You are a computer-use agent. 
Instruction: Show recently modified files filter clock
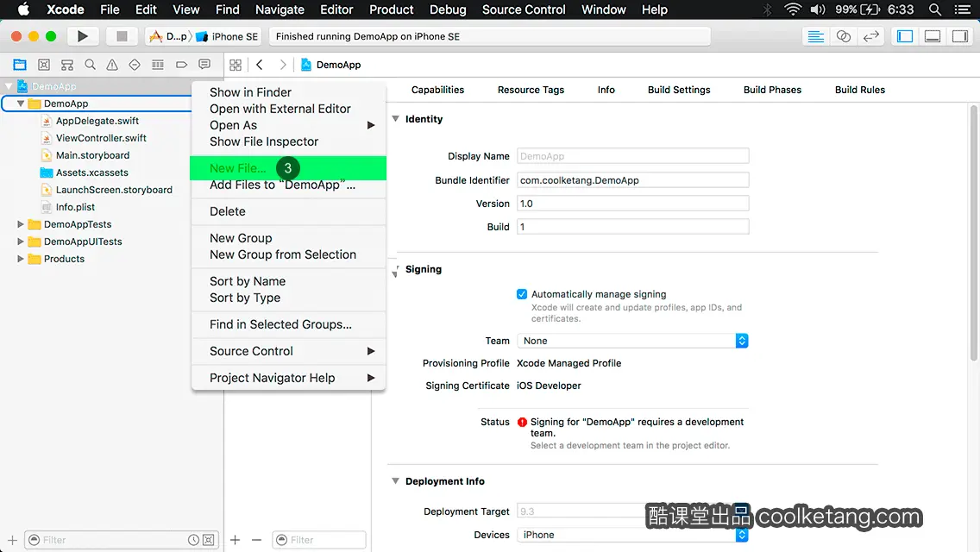(194, 540)
